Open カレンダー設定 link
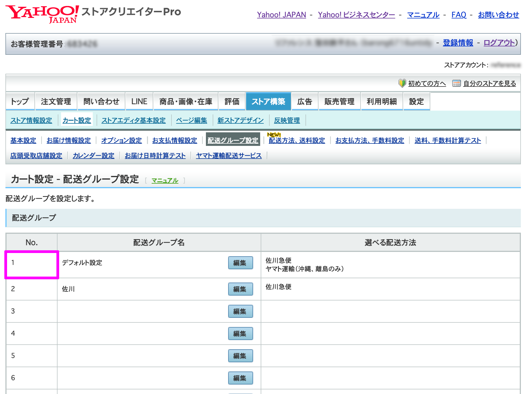 click(x=94, y=156)
